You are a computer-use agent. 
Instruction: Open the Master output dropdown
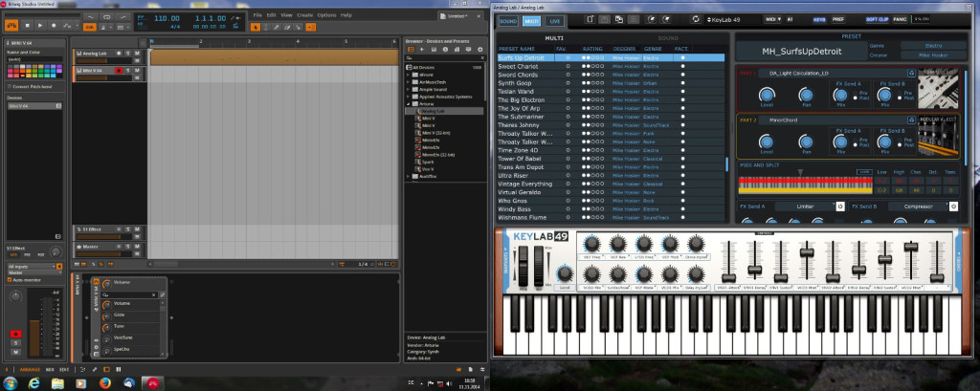tap(35, 272)
